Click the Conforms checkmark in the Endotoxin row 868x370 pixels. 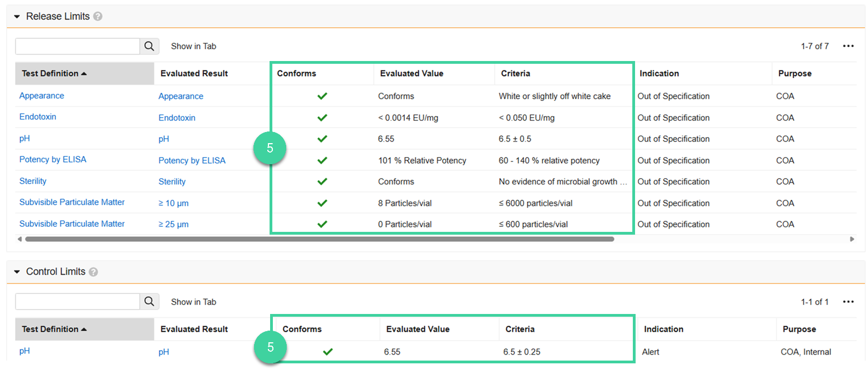pos(322,118)
